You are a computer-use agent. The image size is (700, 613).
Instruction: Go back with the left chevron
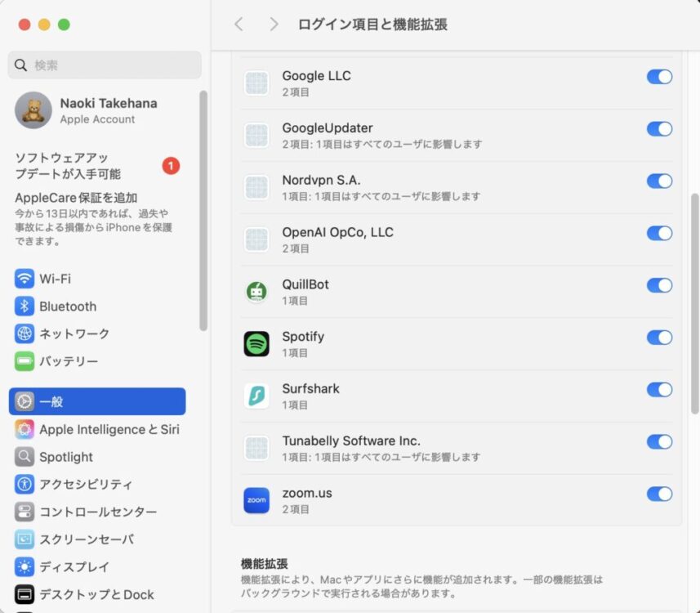click(x=239, y=25)
